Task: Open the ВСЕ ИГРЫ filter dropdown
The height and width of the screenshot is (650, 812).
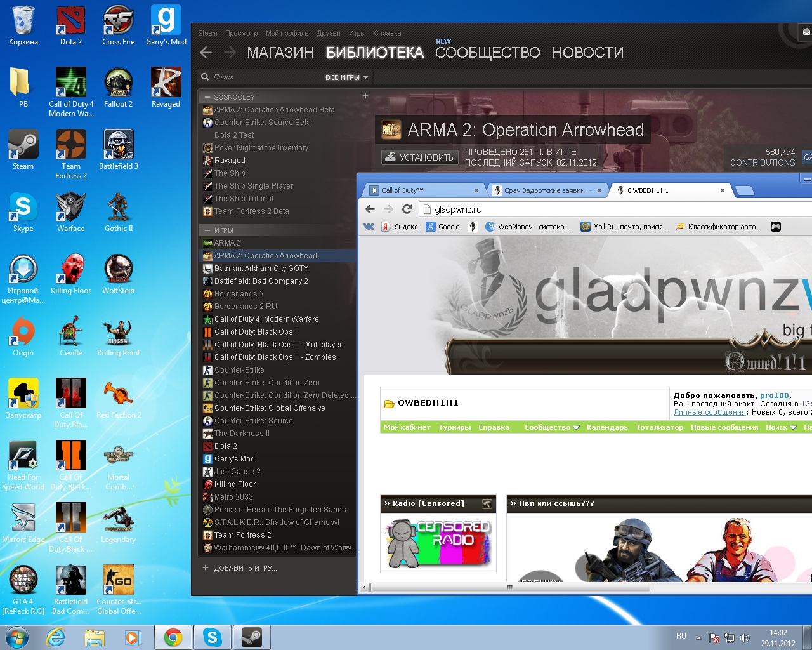Action: (x=346, y=77)
